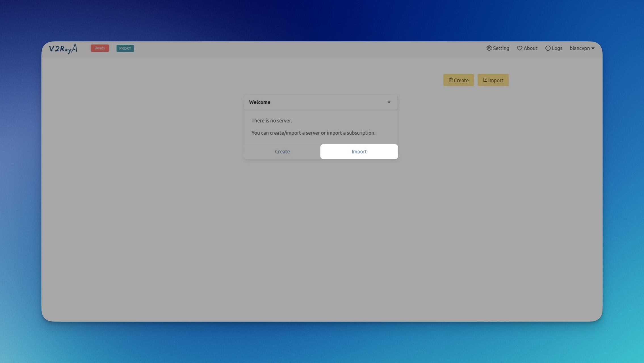Click the 'There is no server.' text

tap(271, 121)
